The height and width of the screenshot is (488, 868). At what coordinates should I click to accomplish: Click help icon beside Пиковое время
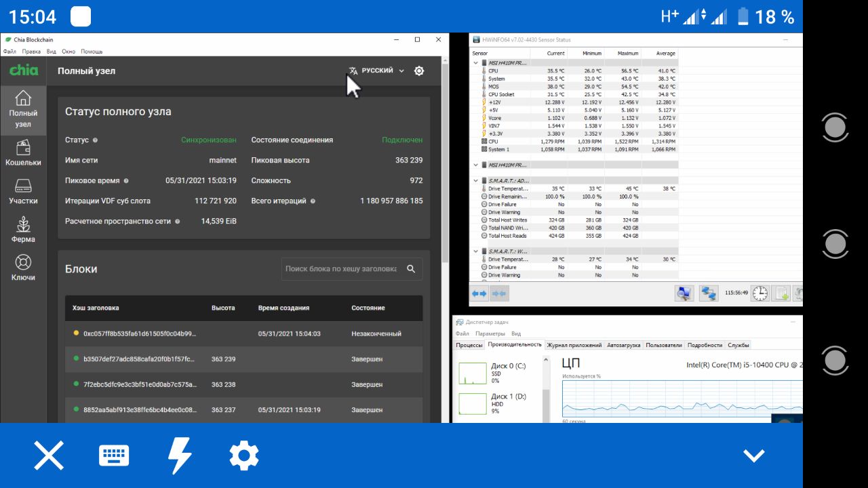click(x=126, y=181)
